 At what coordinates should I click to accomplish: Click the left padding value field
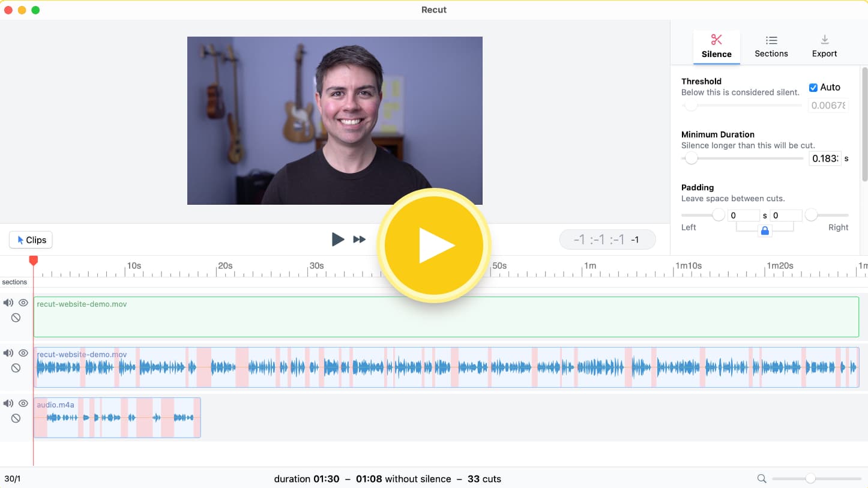(x=744, y=215)
